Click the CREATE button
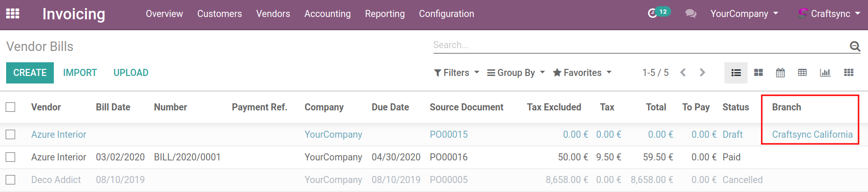868x192 pixels. pyautogui.click(x=30, y=73)
